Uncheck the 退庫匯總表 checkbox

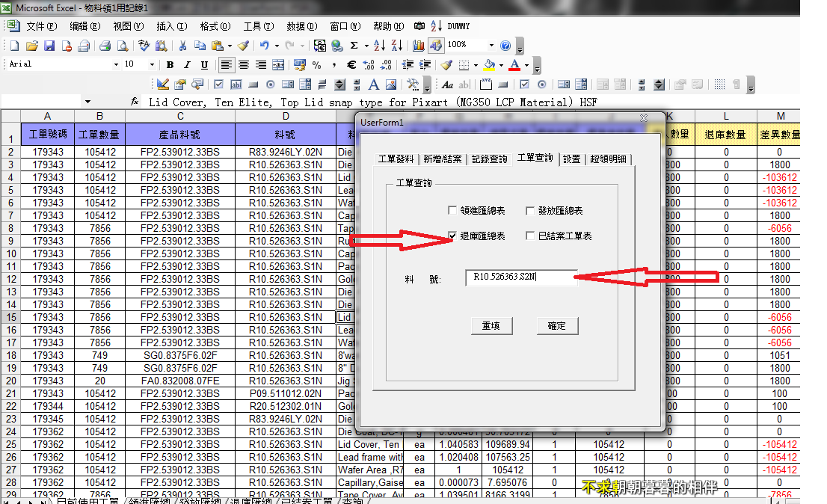[x=452, y=236]
